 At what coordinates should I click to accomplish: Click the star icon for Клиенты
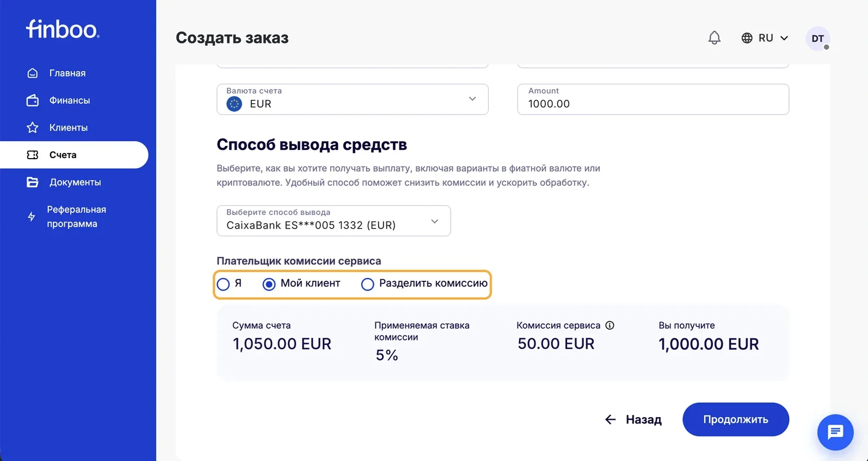click(x=33, y=128)
